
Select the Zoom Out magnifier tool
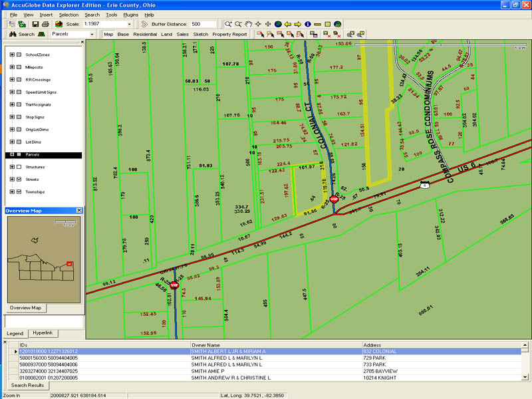pyautogui.click(x=238, y=24)
